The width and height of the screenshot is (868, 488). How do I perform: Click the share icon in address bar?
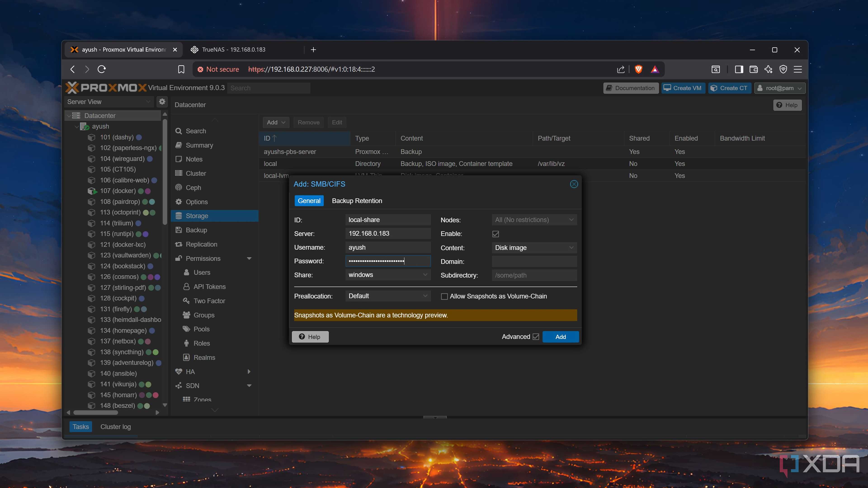coord(620,69)
